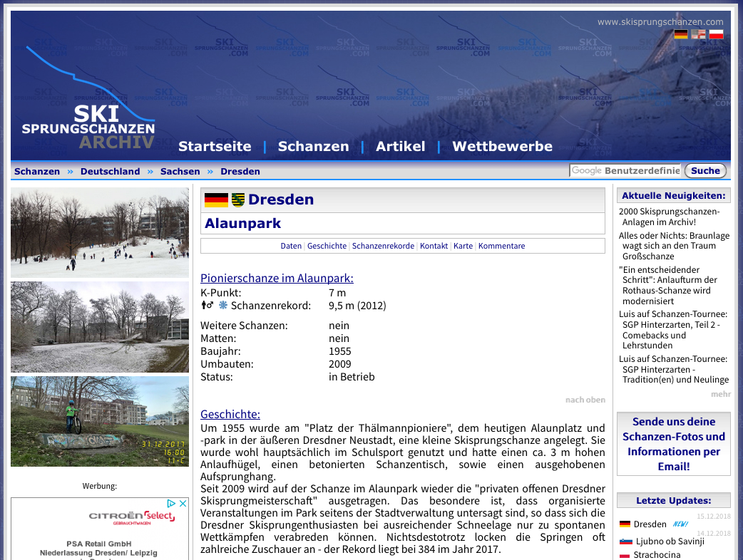Close the Citroën ad with X

183,504
